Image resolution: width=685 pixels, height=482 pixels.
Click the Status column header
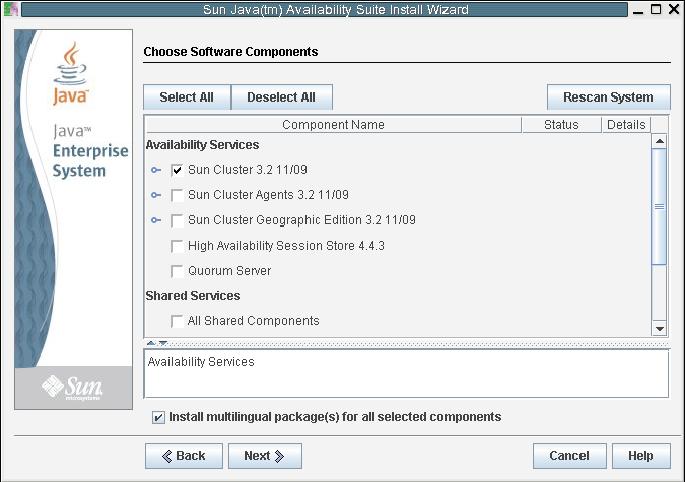click(561, 125)
